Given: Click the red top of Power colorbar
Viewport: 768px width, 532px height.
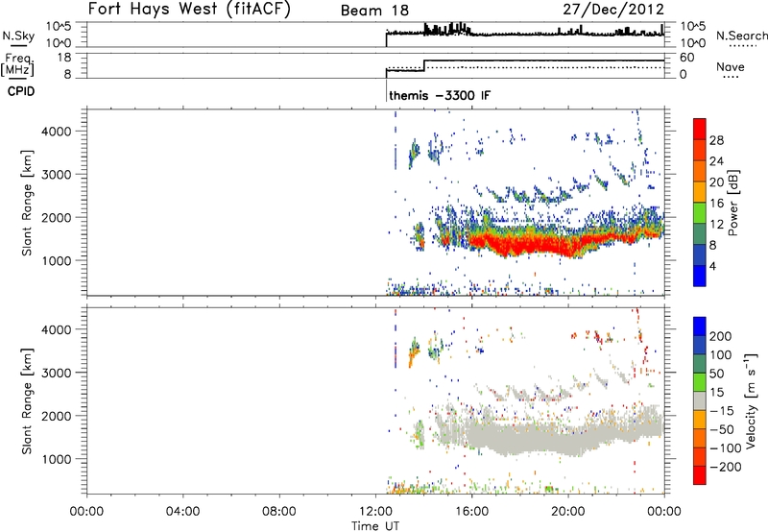Looking at the screenshot, I should 700,129.
